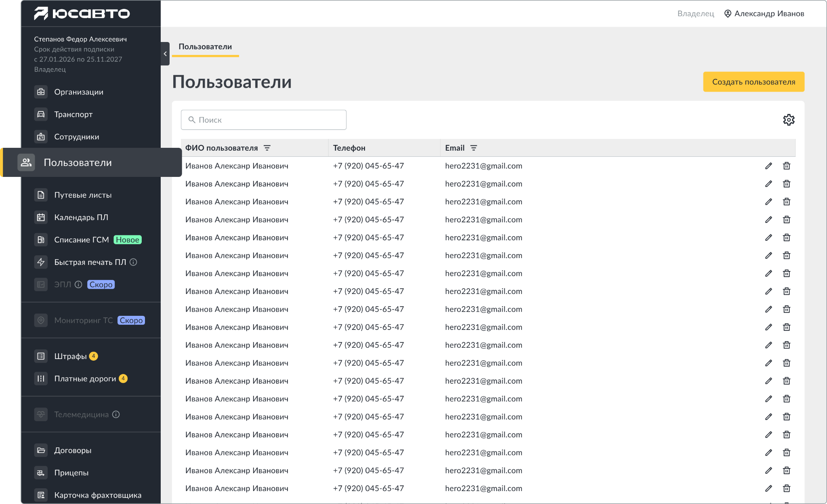Click the Скоро badge next to Мониторинг ТС
Image resolution: width=827 pixels, height=504 pixels.
pyautogui.click(x=131, y=320)
